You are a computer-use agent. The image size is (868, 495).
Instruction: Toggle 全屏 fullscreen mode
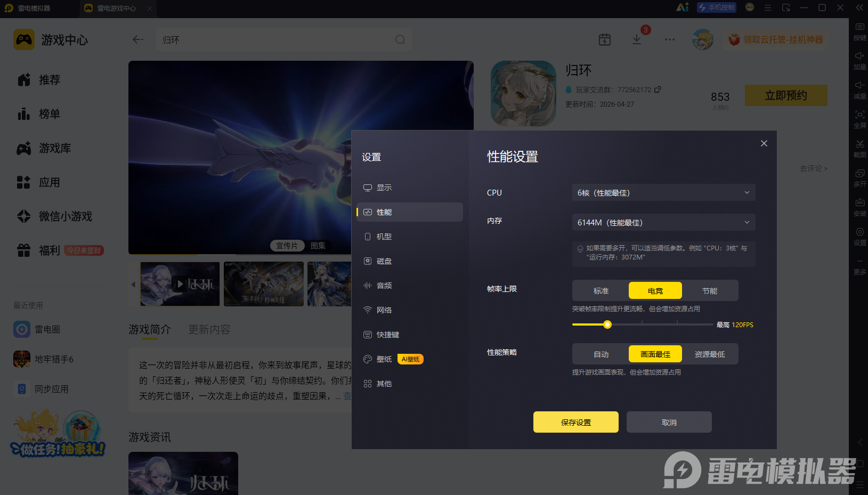coord(859,120)
